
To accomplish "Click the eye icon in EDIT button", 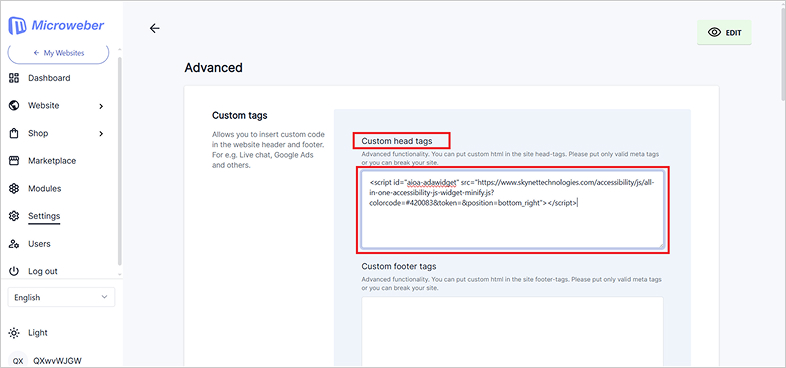I will pos(714,33).
